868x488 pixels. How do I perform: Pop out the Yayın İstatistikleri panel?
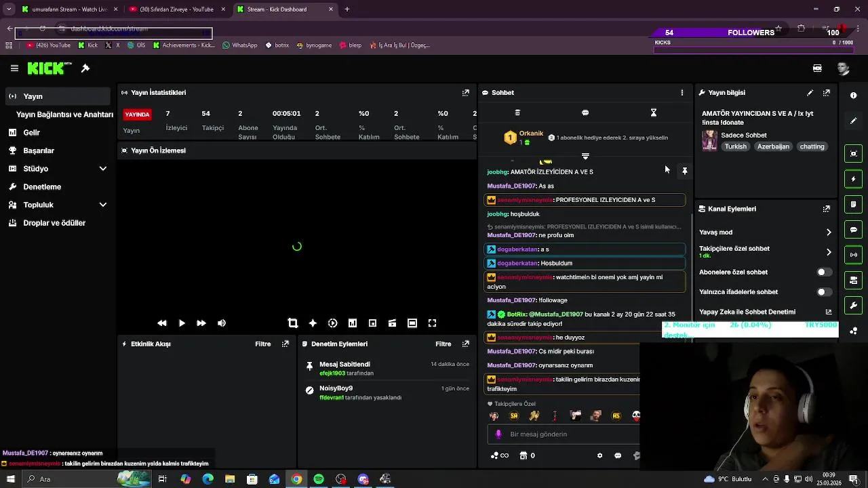click(x=466, y=93)
